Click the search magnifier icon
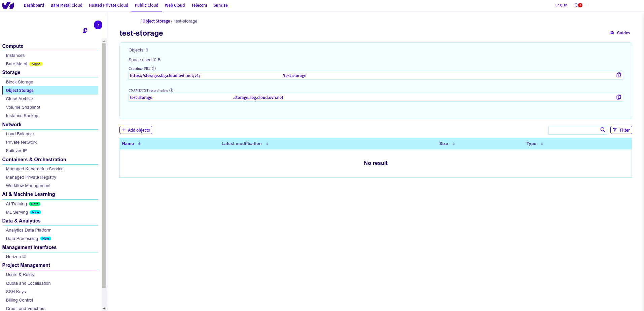The image size is (644, 311). click(x=603, y=130)
